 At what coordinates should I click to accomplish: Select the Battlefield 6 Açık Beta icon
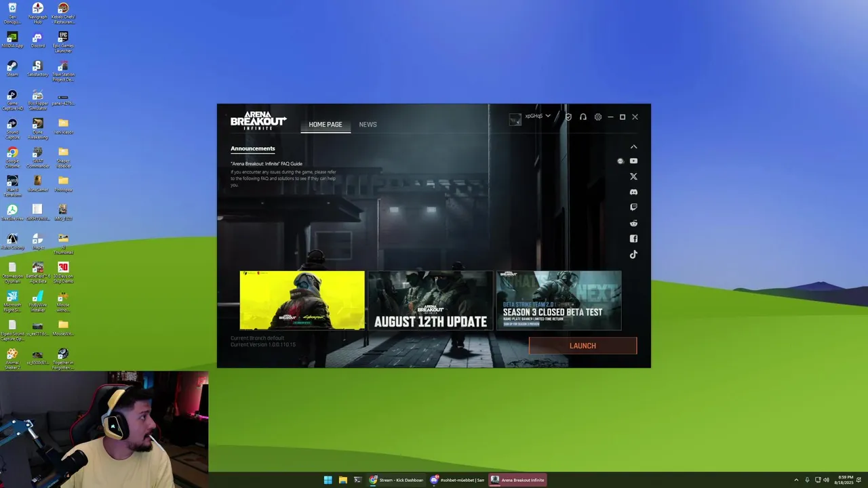37,272
